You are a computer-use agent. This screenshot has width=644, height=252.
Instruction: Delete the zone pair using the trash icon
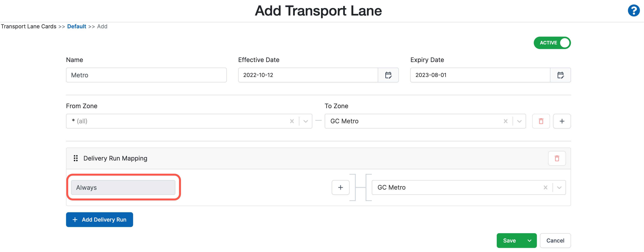pos(541,121)
